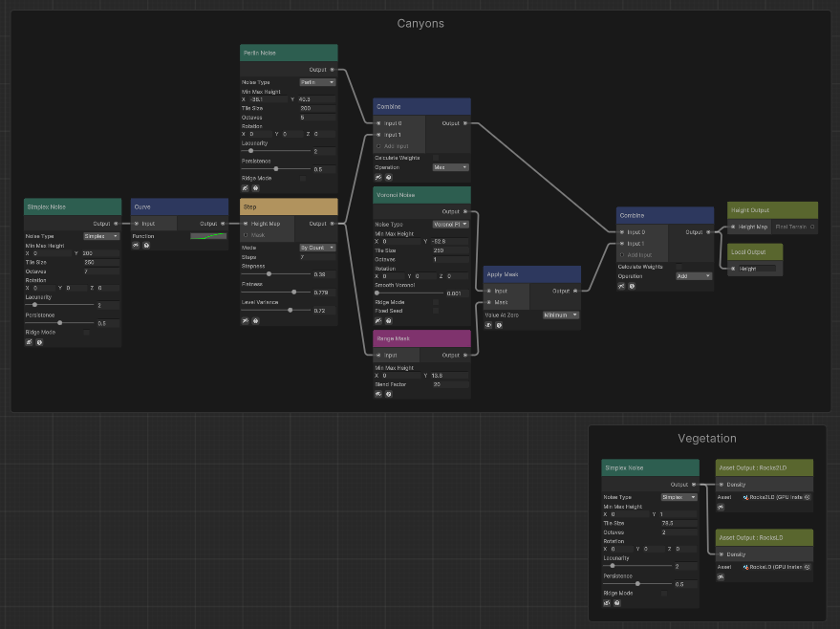Click the preview icon under the Curve node
This screenshot has width=840, height=629.
click(x=136, y=245)
